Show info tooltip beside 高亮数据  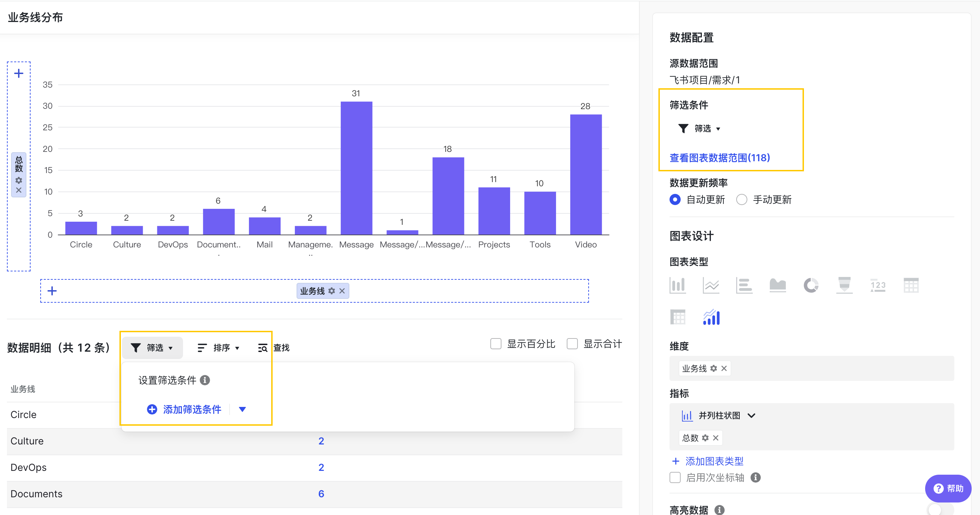[720, 510]
